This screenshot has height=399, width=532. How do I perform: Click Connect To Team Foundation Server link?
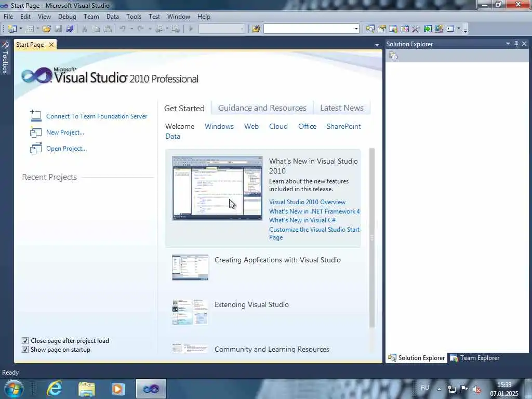point(97,116)
